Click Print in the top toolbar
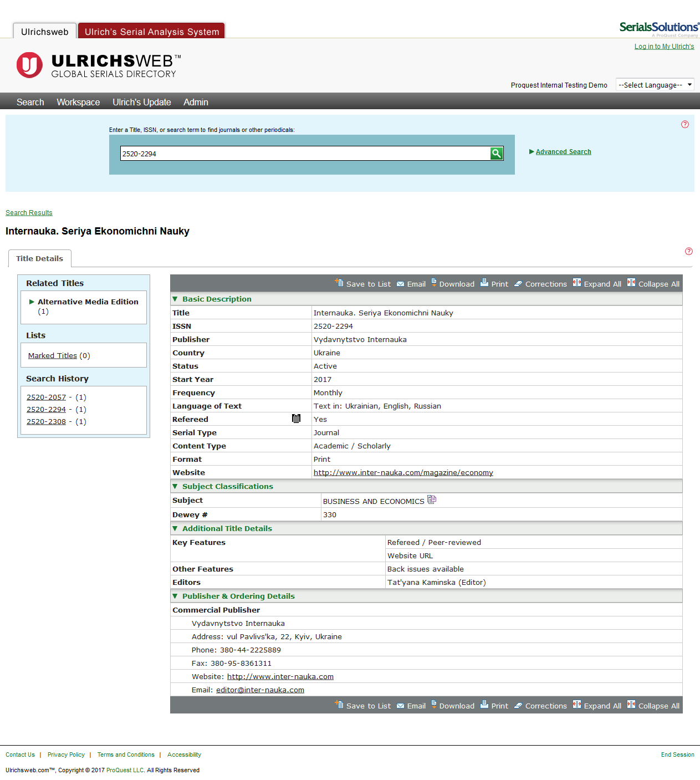The height and width of the screenshot is (780, 700). 494,283
